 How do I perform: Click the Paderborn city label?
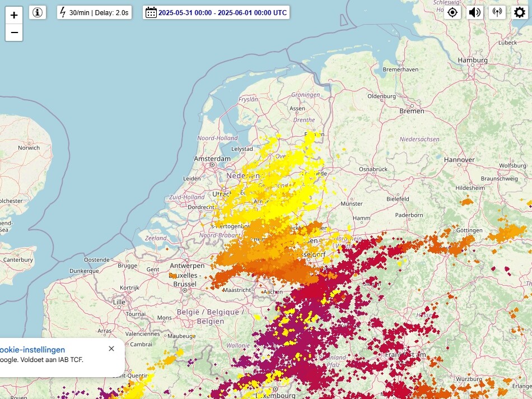(409, 215)
